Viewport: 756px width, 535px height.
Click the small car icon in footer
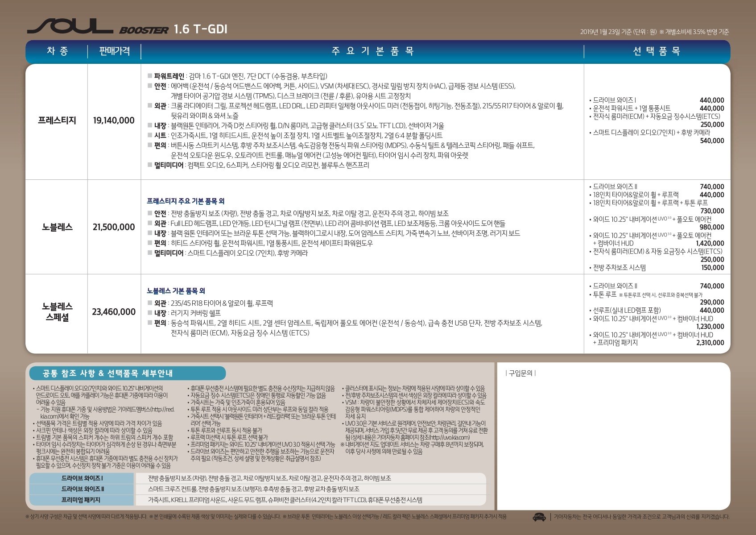(539, 517)
